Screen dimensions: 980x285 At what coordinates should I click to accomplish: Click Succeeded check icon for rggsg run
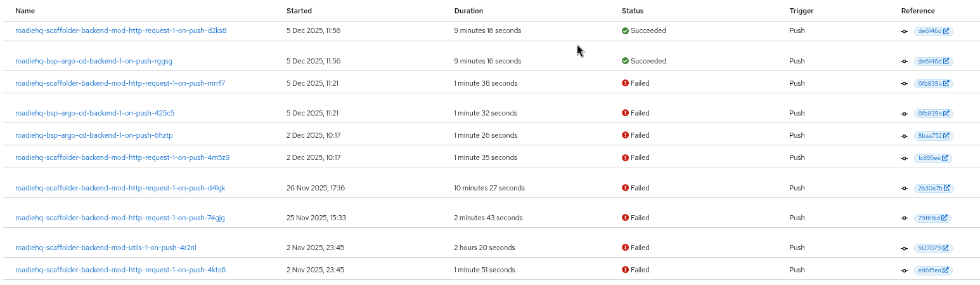click(625, 61)
